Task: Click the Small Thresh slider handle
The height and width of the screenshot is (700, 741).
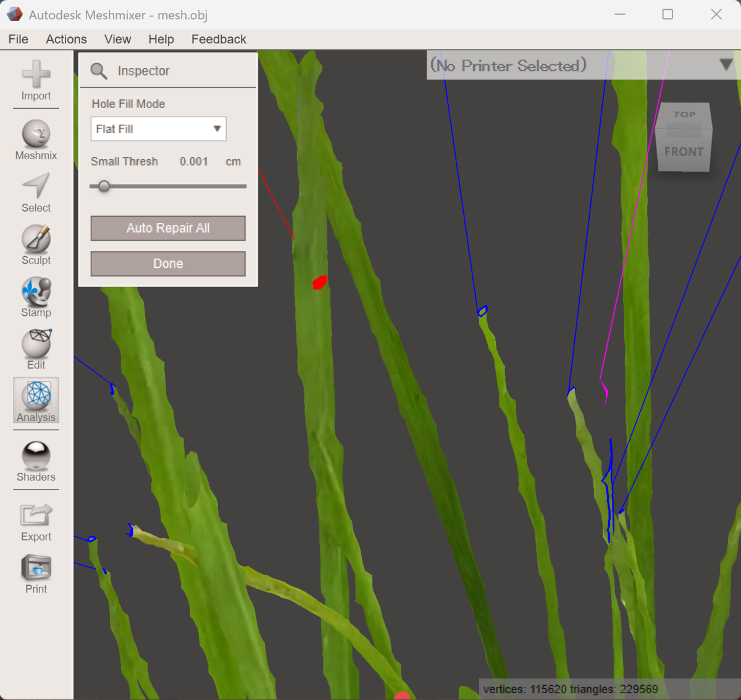Action: (x=104, y=186)
